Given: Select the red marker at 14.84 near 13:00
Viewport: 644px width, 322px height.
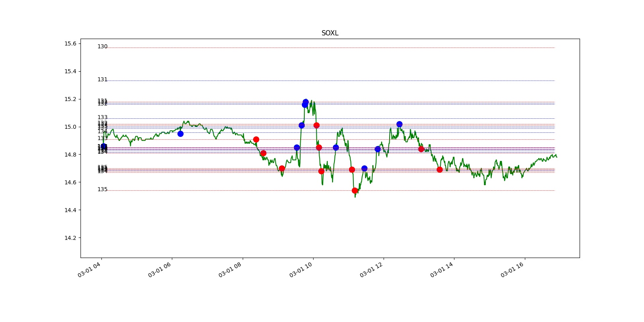Looking at the screenshot, I should (421, 149).
